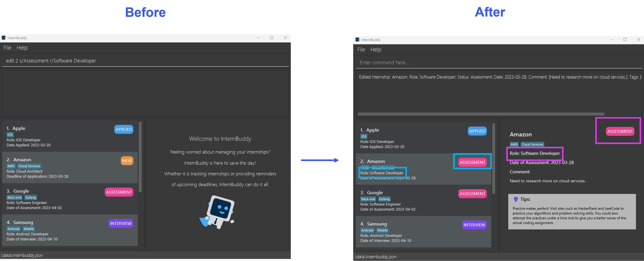The image size is (644, 261).
Task: Click iOS tag in Before window
Action: pyautogui.click(x=10, y=135)
